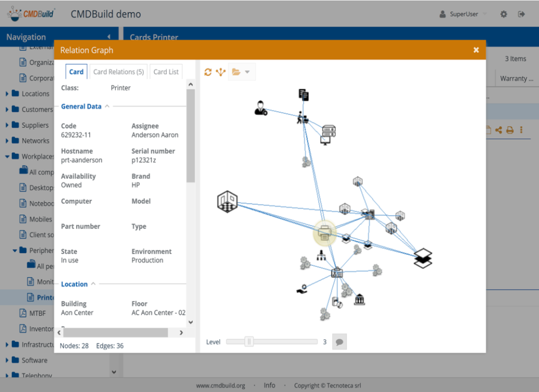Click the Warranty column header
This screenshot has width=539, height=392.
(517, 79)
